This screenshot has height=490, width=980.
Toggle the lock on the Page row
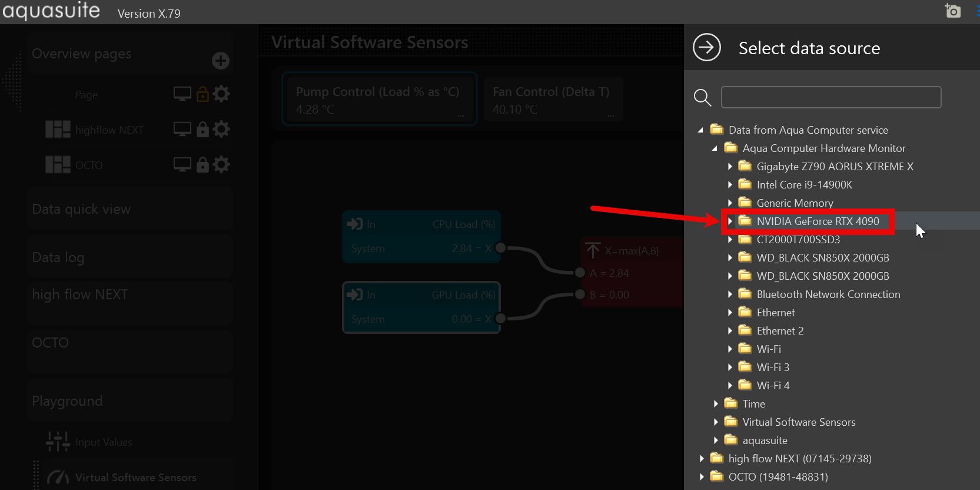[x=202, y=94]
